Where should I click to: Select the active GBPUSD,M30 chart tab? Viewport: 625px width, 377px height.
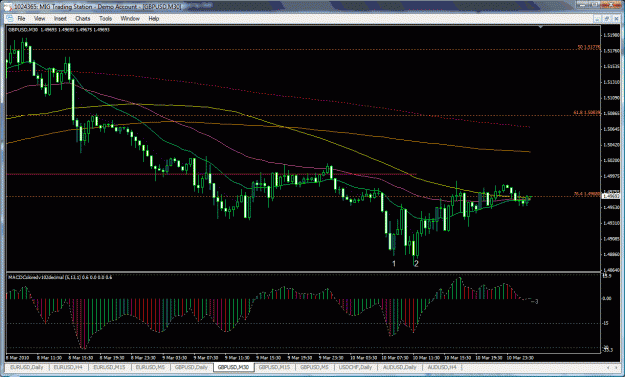tap(234, 367)
